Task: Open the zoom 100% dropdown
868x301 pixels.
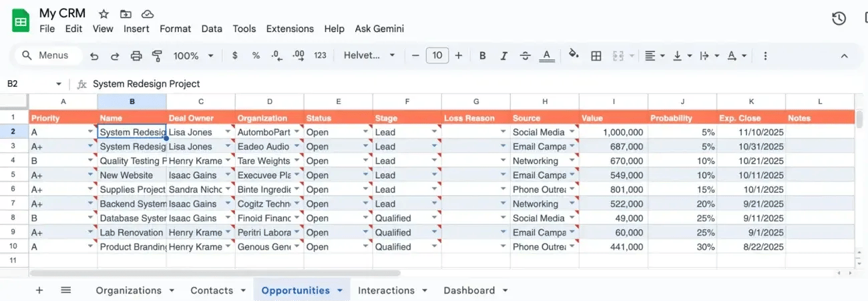Action: (x=194, y=56)
